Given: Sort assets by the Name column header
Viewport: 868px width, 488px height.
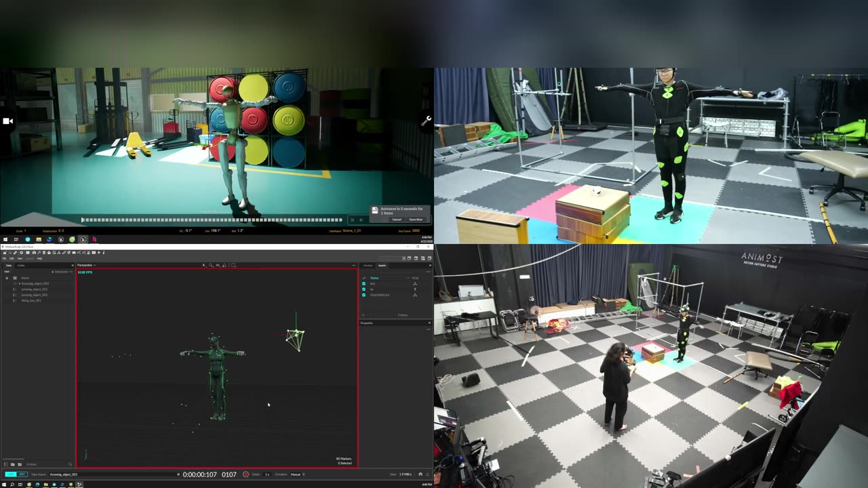Looking at the screenshot, I should 374,278.
